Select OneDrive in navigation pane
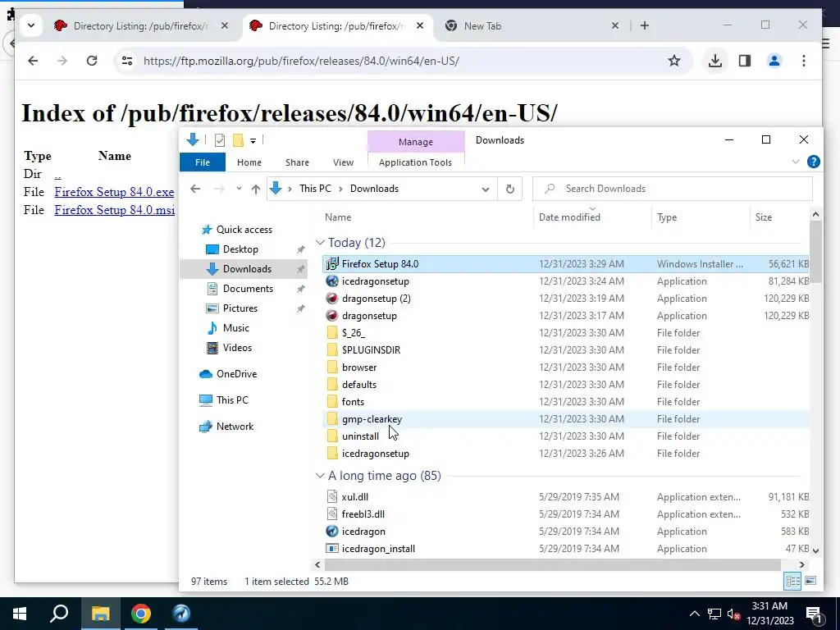The width and height of the screenshot is (840, 630). (236, 374)
